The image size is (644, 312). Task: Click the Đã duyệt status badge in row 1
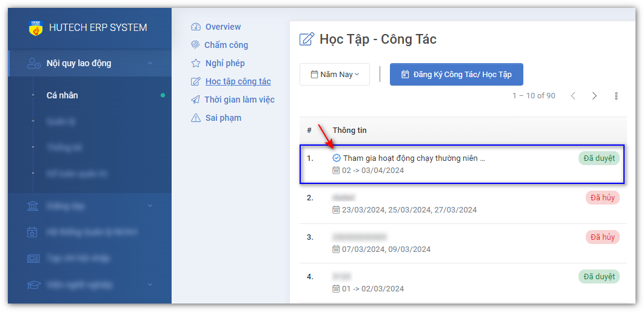(x=599, y=158)
